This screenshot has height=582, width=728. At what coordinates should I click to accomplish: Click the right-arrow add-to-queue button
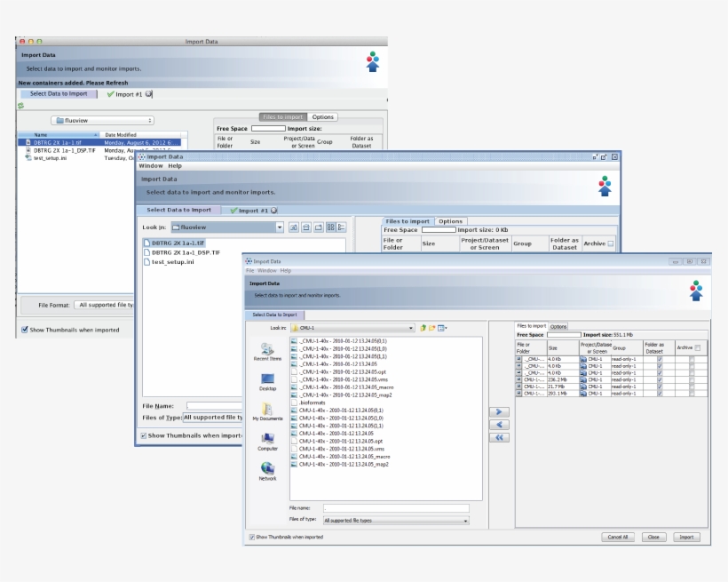501,412
